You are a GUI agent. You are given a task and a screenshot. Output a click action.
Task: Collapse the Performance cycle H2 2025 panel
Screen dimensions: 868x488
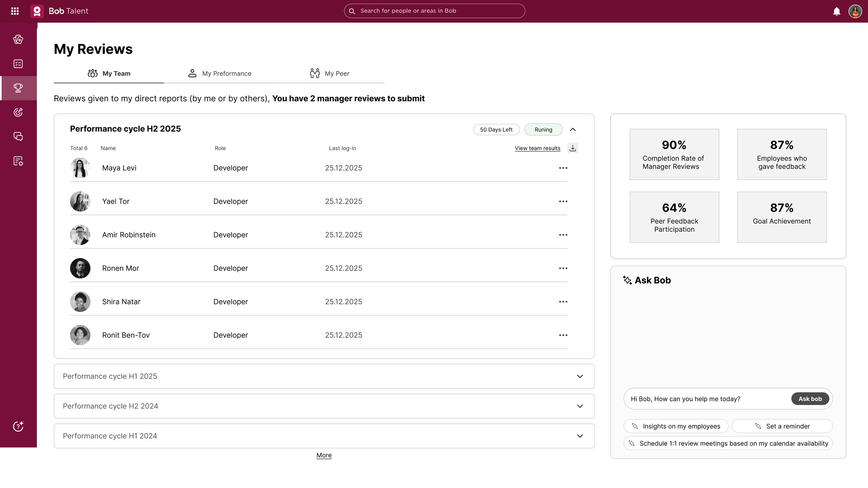(x=573, y=130)
